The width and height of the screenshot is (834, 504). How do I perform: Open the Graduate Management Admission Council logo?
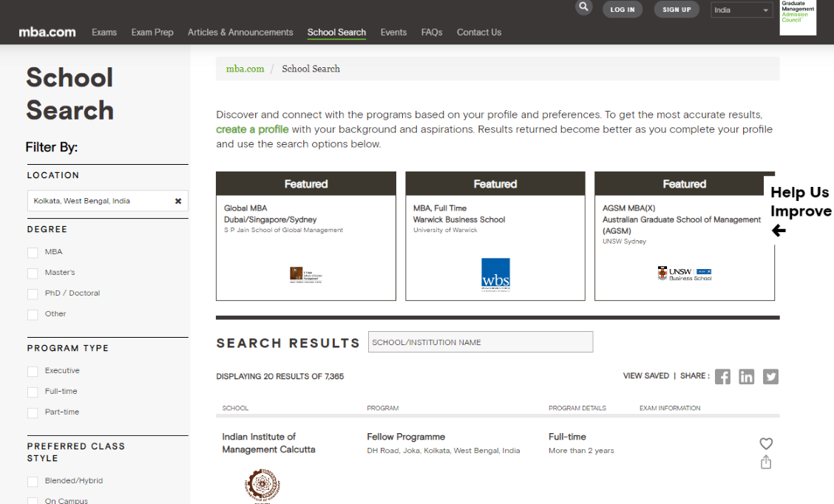point(798,17)
